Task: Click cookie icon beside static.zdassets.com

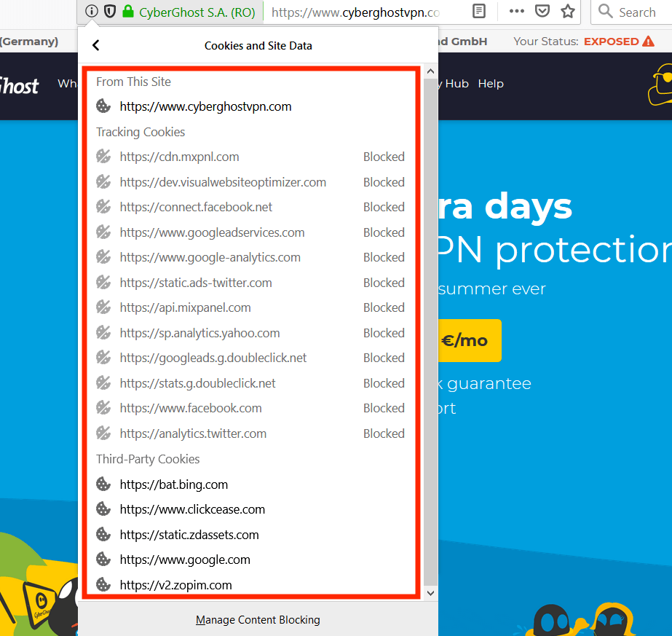Action: coord(103,534)
